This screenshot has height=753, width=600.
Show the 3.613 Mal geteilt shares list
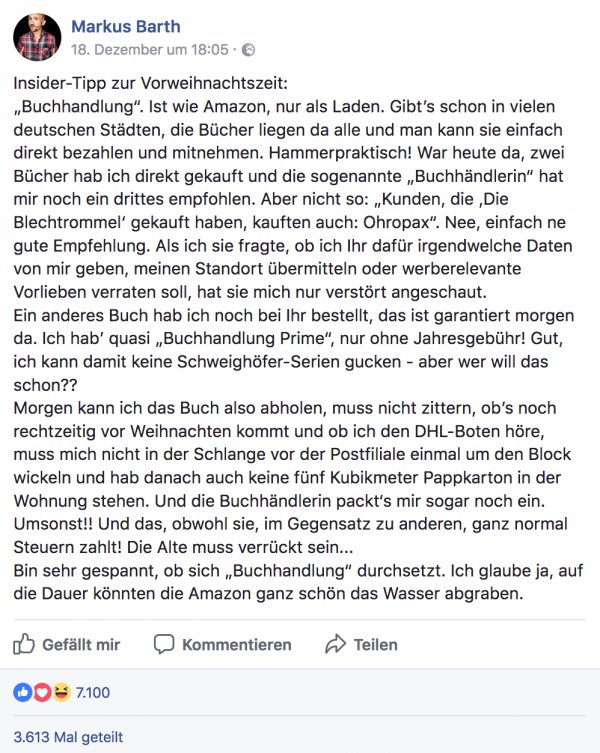[69, 737]
